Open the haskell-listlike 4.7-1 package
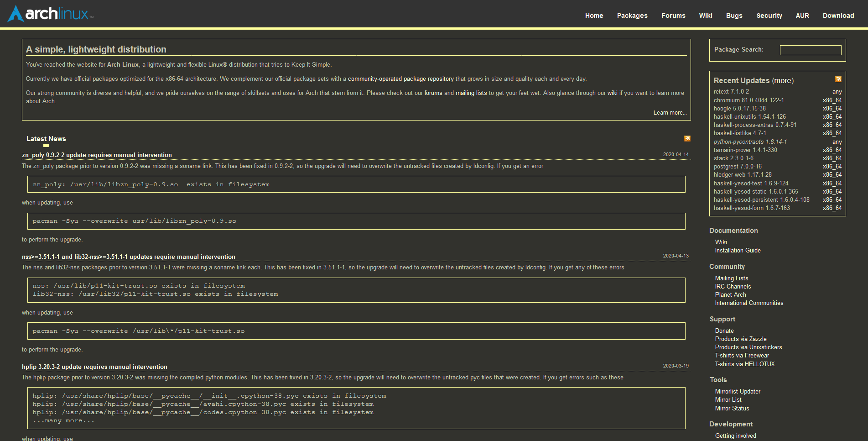The image size is (868, 441). click(740, 133)
